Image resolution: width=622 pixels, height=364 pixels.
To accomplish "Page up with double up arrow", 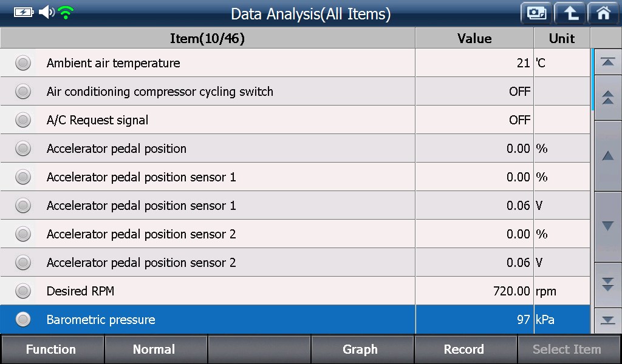I will [x=607, y=98].
